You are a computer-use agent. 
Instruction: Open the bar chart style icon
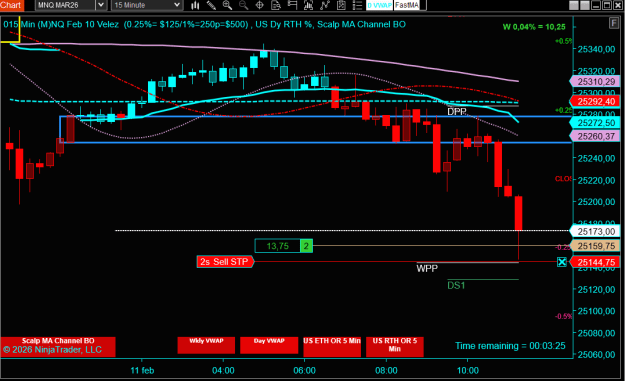coord(195,5)
